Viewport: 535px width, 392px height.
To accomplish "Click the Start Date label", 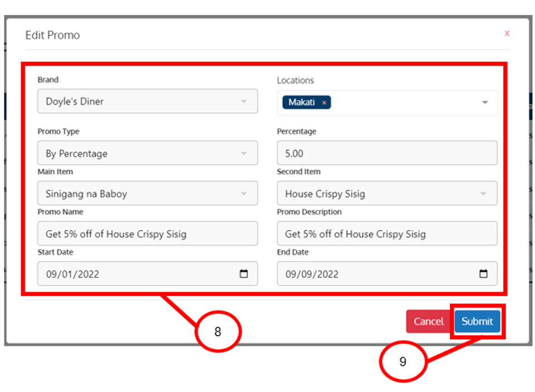I will click(x=55, y=252).
